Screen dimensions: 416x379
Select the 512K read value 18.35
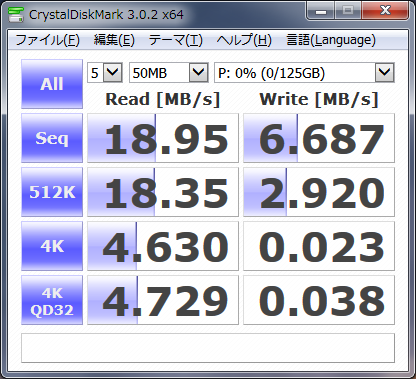163,192
